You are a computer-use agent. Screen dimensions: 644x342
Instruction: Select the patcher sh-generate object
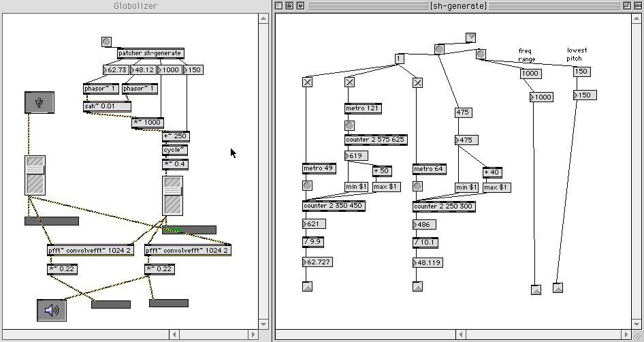pyautogui.click(x=150, y=53)
